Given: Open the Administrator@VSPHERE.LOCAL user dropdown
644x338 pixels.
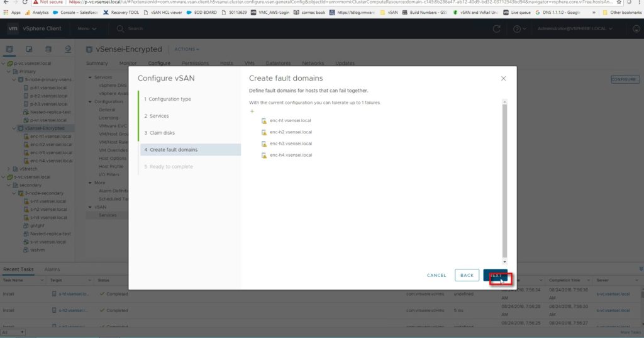Looking at the screenshot, I should (x=575, y=29).
